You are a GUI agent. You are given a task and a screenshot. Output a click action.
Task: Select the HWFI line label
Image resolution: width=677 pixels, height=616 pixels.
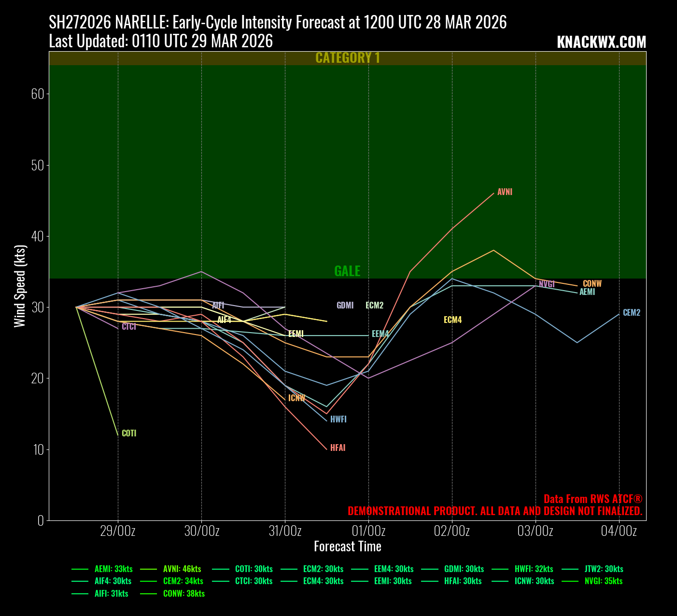click(338, 420)
